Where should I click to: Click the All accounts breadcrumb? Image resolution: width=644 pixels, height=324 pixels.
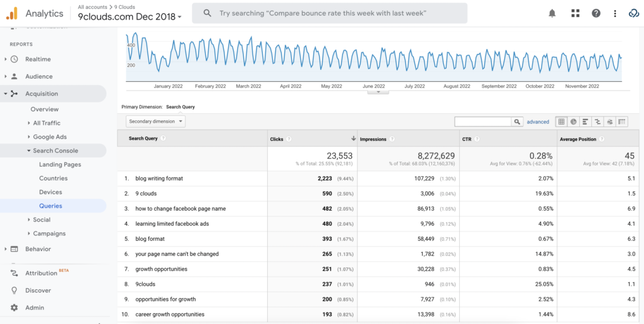[93, 7]
